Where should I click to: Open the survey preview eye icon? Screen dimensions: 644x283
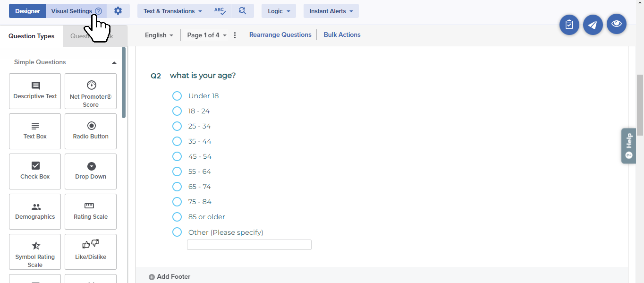pyautogui.click(x=616, y=24)
